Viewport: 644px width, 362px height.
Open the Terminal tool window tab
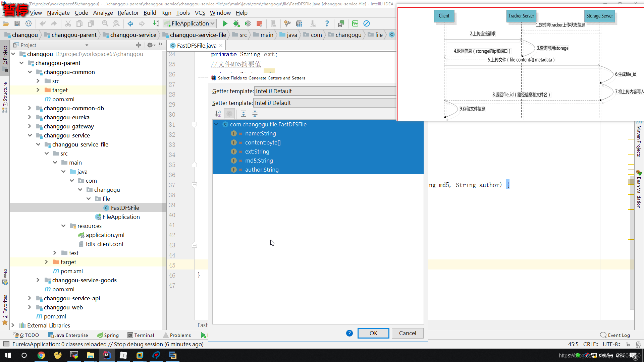tap(141, 335)
